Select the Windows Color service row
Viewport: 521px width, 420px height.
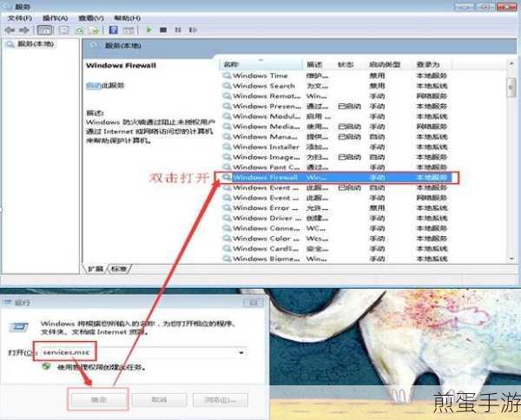[335, 239]
